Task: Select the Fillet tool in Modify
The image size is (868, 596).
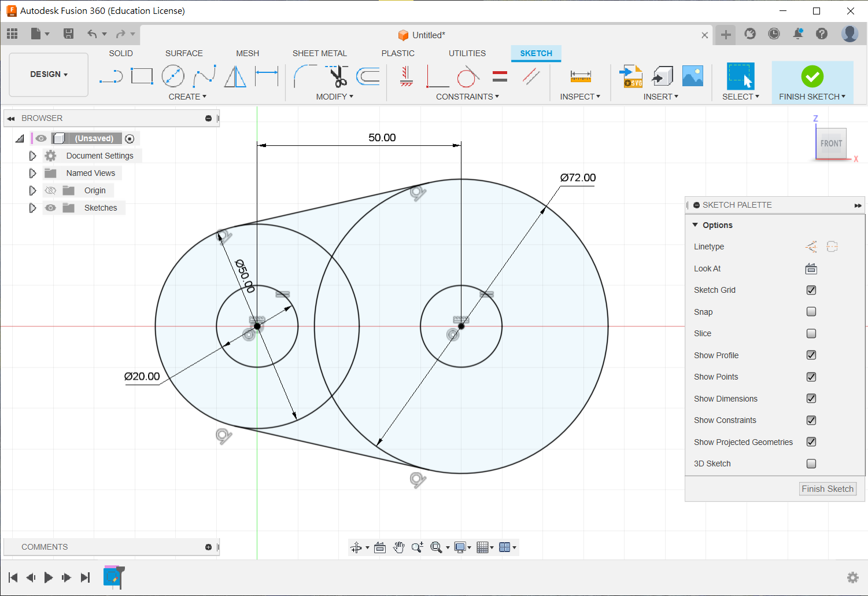Action: click(305, 76)
